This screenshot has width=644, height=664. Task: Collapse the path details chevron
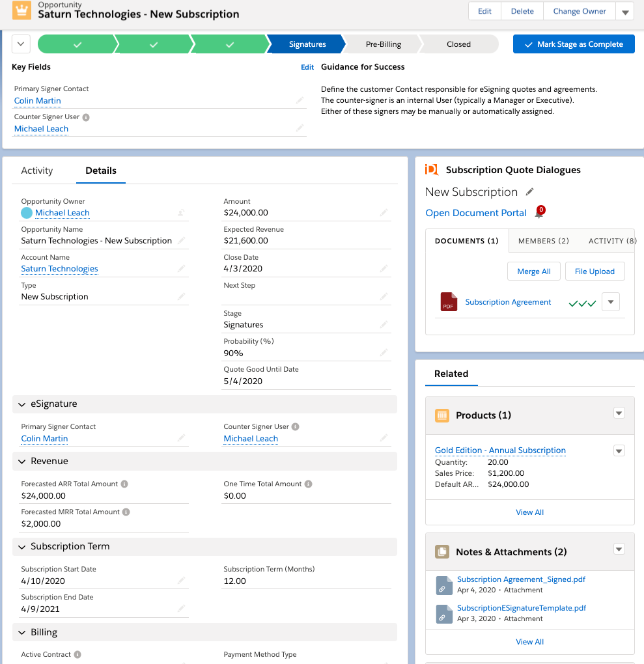(x=21, y=44)
